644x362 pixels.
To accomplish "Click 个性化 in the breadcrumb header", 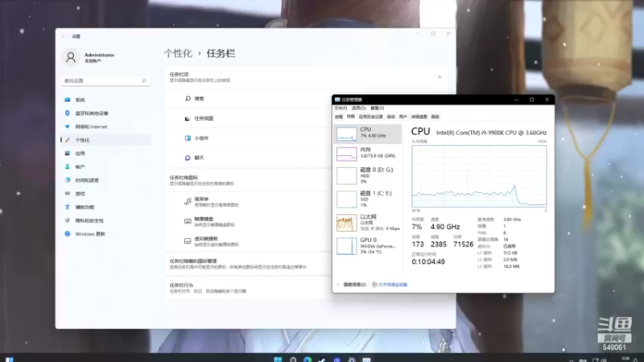I will [178, 53].
